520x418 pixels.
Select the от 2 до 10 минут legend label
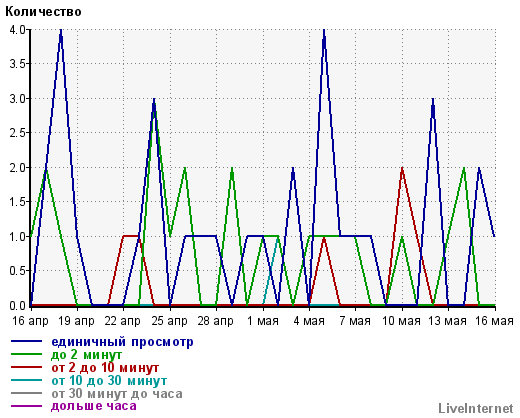coord(105,368)
